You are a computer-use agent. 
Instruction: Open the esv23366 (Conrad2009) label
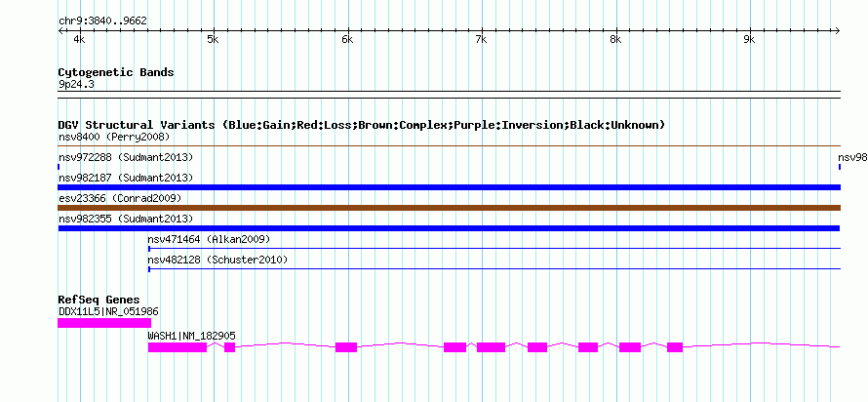(x=120, y=198)
